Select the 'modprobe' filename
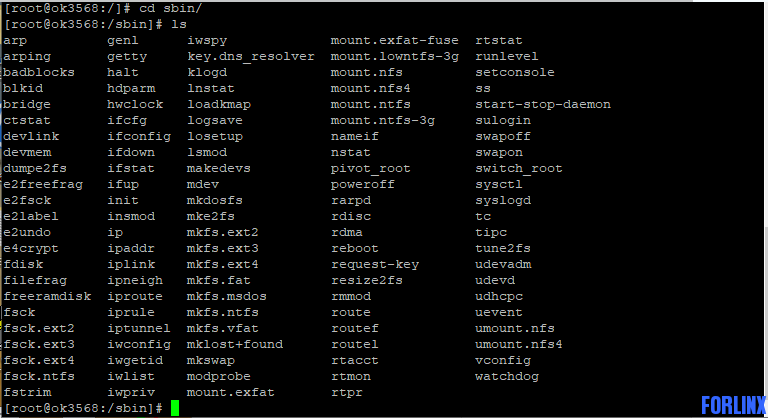Image resolution: width=768 pixels, height=418 pixels. [x=218, y=376]
